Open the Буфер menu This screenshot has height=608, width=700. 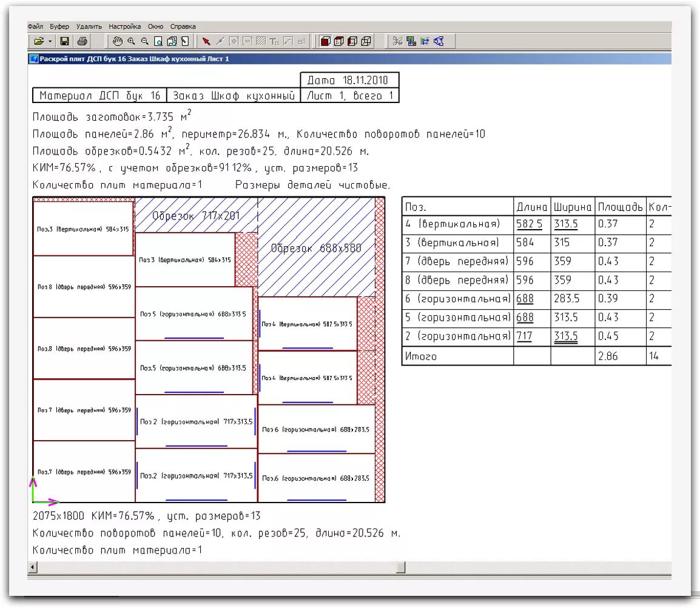click(59, 26)
